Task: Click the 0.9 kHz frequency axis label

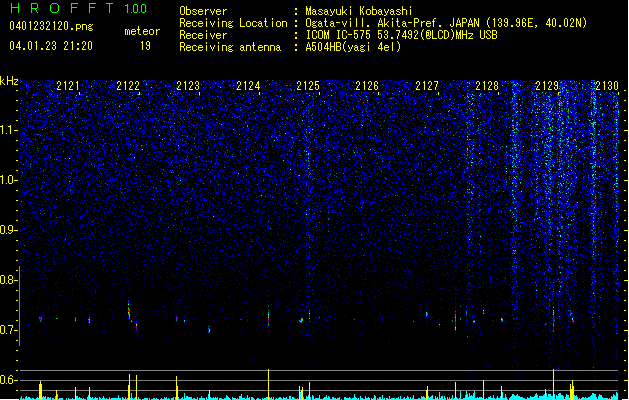Action: click(x=8, y=230)
